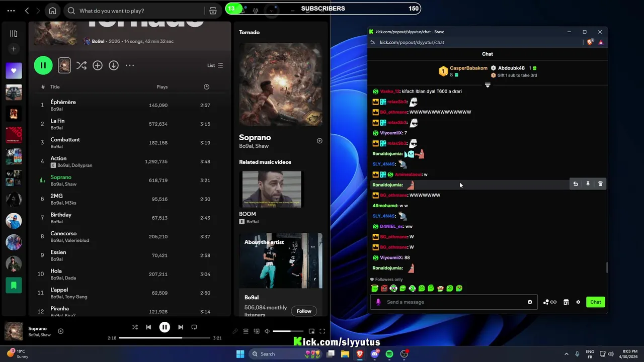The width and height of the screenshot is (644, 362).
Task: Open the Browse icon in search bar
Action: click(213, 11)
